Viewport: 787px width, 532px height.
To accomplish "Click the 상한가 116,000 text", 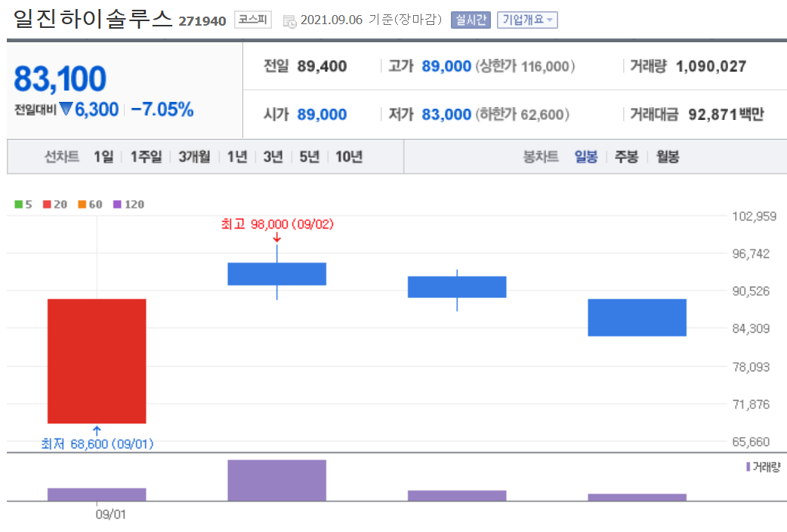I will pos(525,66).
